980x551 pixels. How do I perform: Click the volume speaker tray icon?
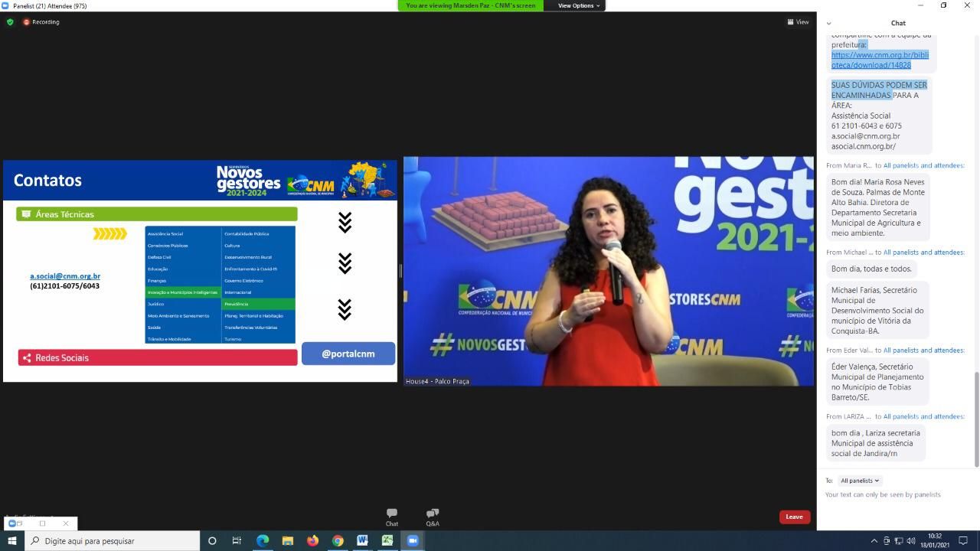(x=911, y=541)
